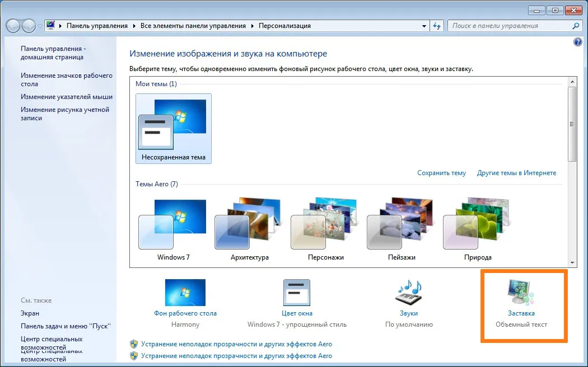This screenshot has height=367, width=588.
Task: Open the Window Color (Цвет окна) icon
Action: click(297, 292)
